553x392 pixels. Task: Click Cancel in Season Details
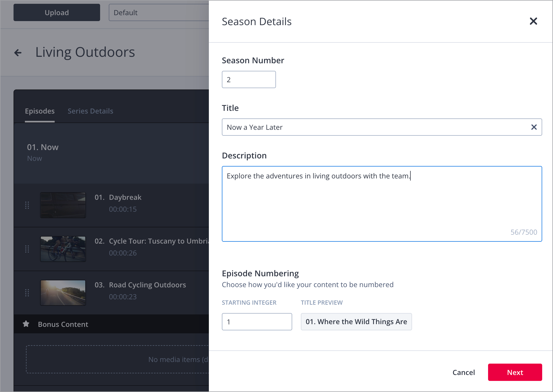(463, 372)
